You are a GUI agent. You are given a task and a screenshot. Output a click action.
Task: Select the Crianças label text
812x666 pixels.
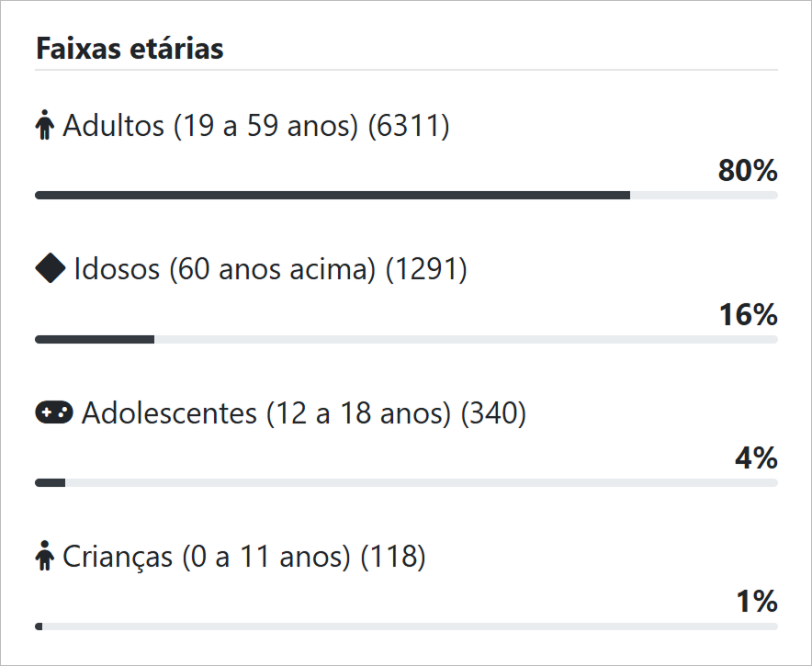point(207,557)
